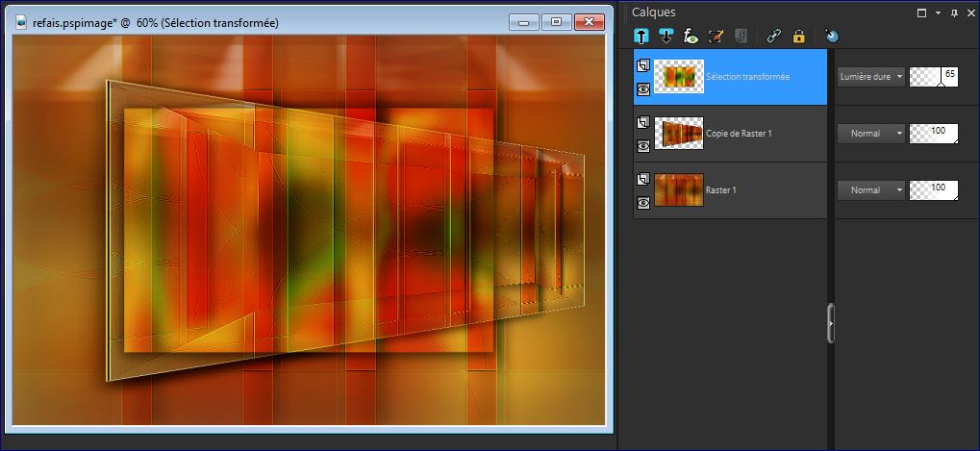Select the Copie de Raster 1 layer thumbnail
The width and height of the screenshot is (980, 451).
[679, 133]
